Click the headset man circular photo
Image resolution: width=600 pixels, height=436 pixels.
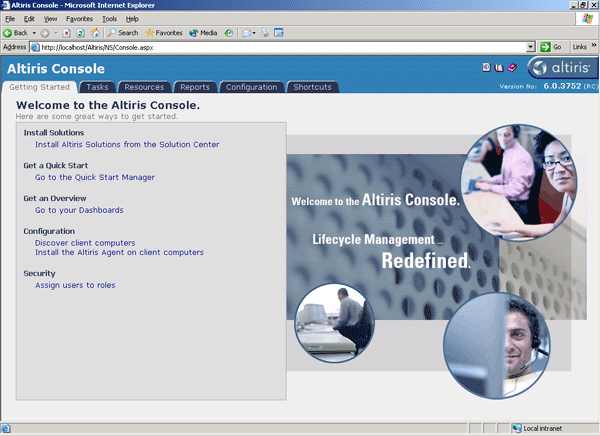(497, 346)
